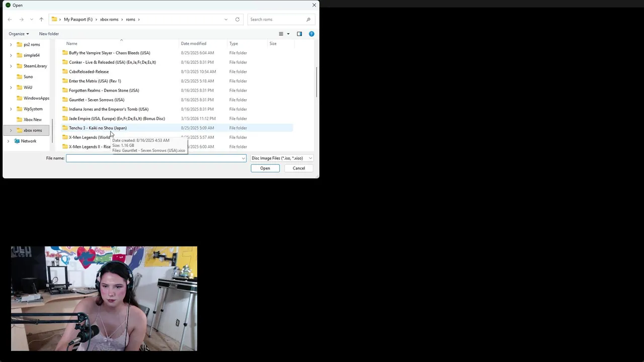Expand the SteamLibrary tree node

point(11,66)
